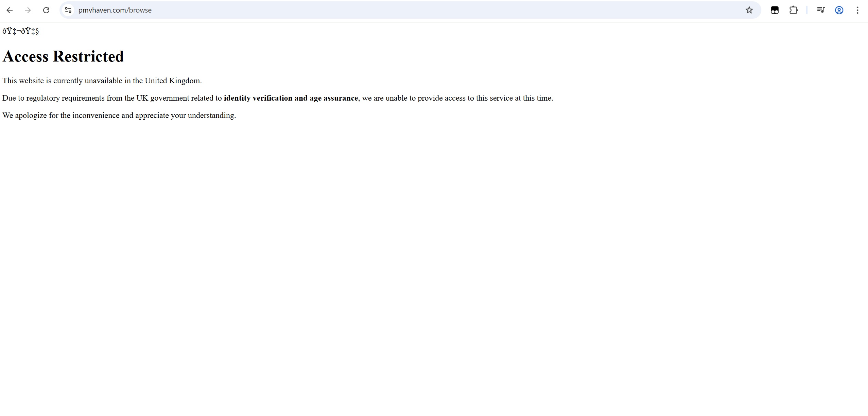Click the garbled flag characters above heading

pos(21,31)
